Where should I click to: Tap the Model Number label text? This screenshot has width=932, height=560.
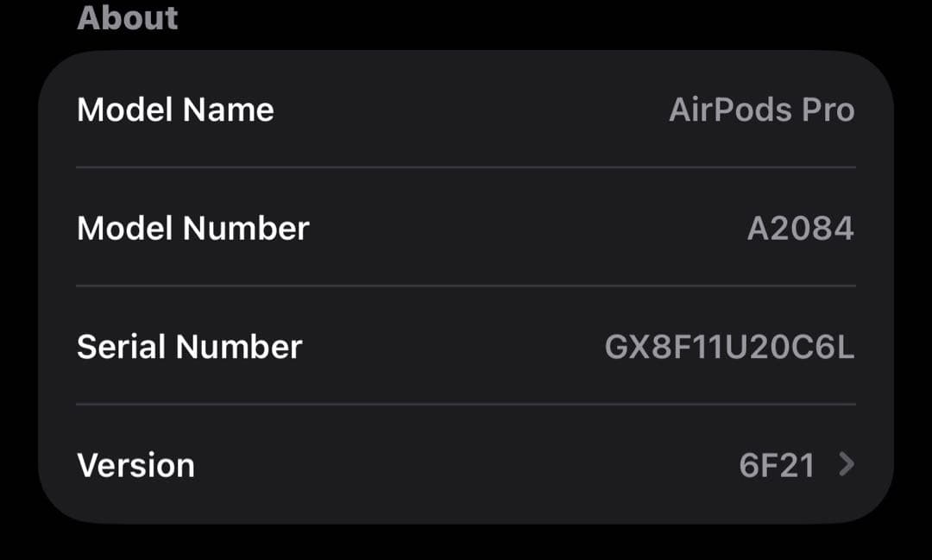[193, 228]
